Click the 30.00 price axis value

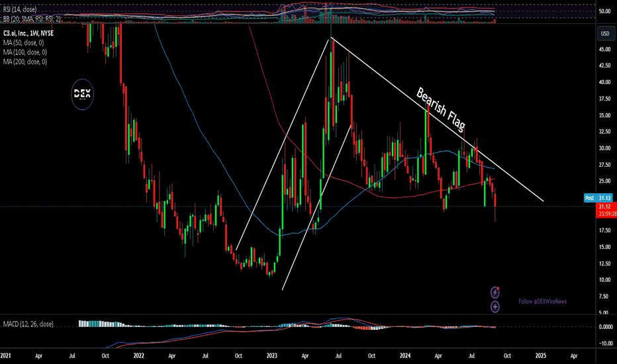(605, 148)
